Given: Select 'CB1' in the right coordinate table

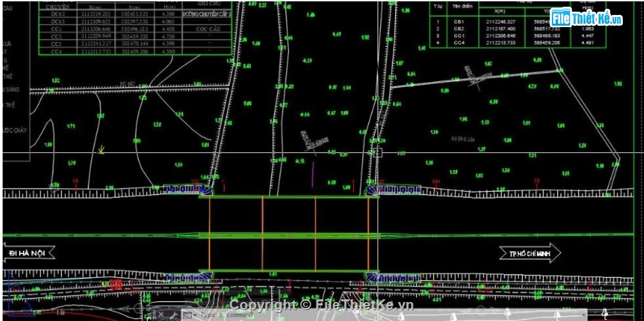Looking at the screenshot, I should point(458,22).
